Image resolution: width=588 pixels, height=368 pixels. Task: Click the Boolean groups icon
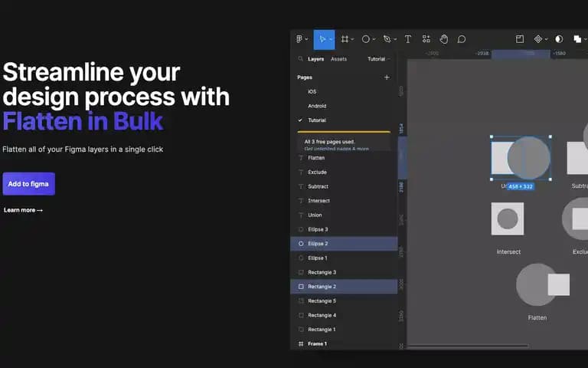pos(577,39)
